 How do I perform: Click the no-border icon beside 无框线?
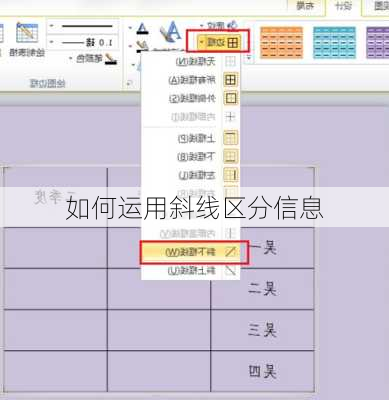(x=230, y=61)
